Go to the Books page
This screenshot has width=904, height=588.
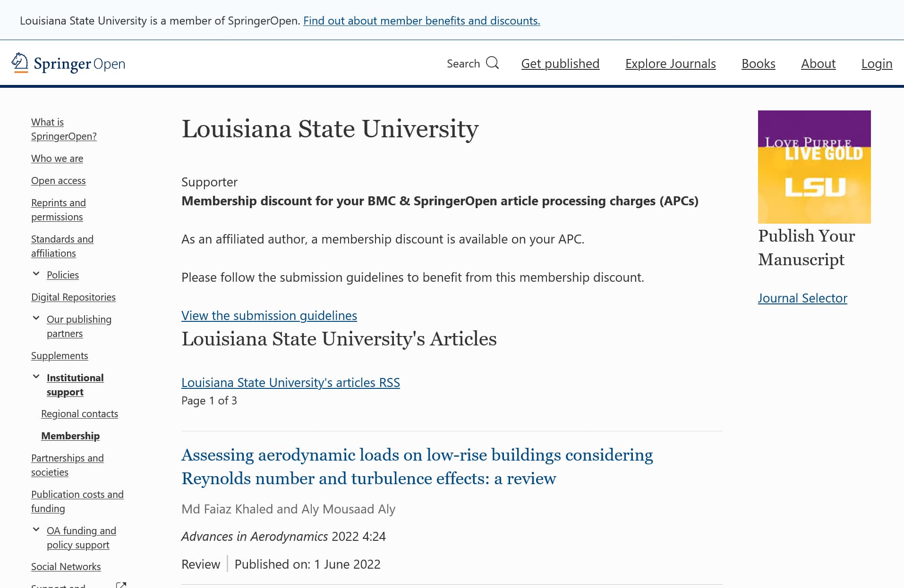[758, 63]
